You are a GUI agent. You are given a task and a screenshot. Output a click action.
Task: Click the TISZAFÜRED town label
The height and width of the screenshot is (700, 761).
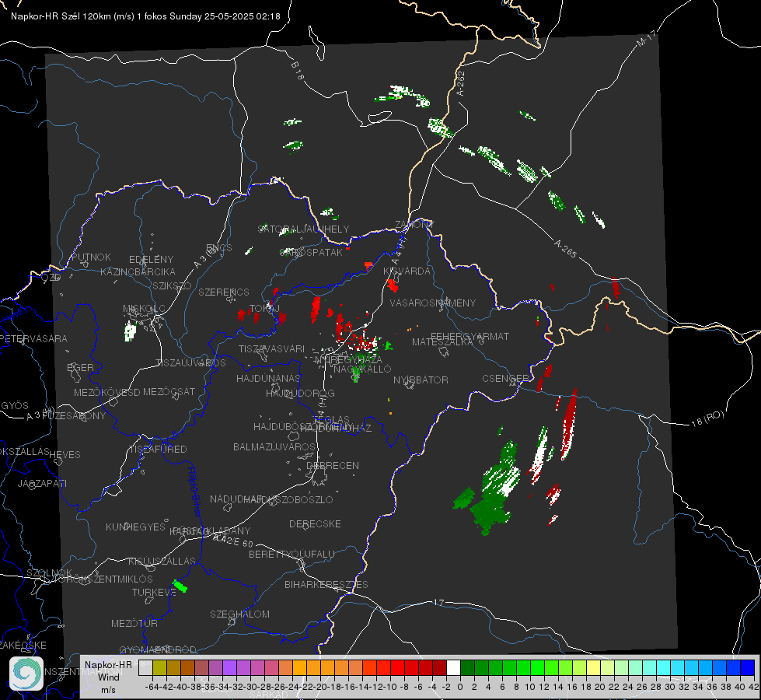158,449
